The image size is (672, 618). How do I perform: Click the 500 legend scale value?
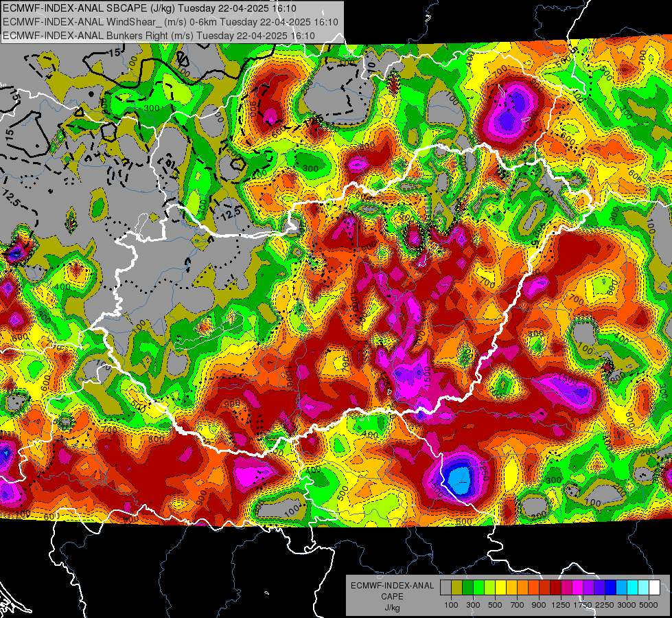(x=495, y=605)
